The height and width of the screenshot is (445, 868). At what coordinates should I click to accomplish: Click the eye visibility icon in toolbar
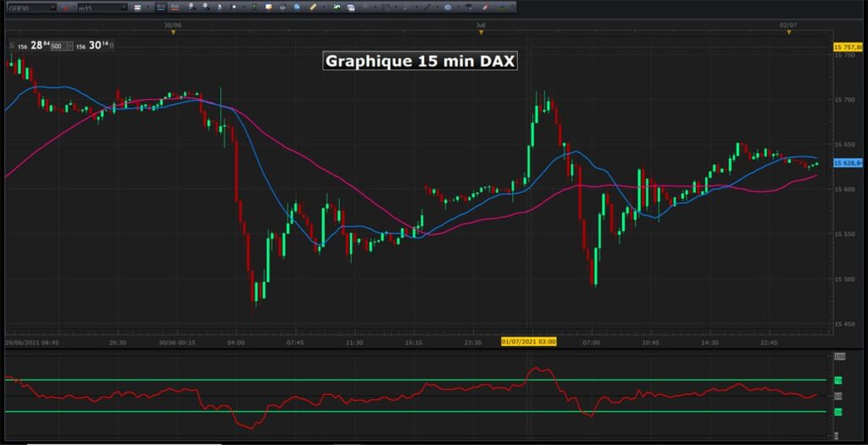coord(283,7)
